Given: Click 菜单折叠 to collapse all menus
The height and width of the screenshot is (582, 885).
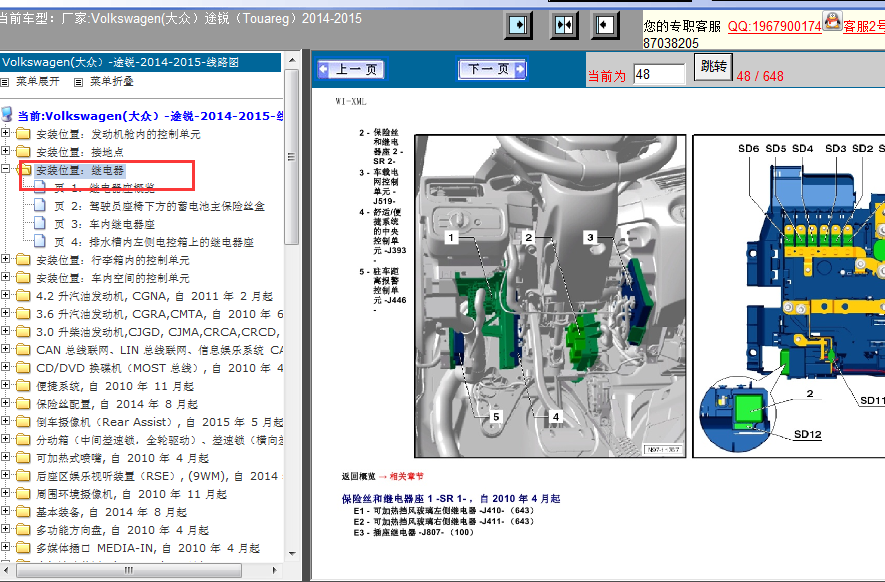Looking at the screenshot, I should (x=111, y=81).
